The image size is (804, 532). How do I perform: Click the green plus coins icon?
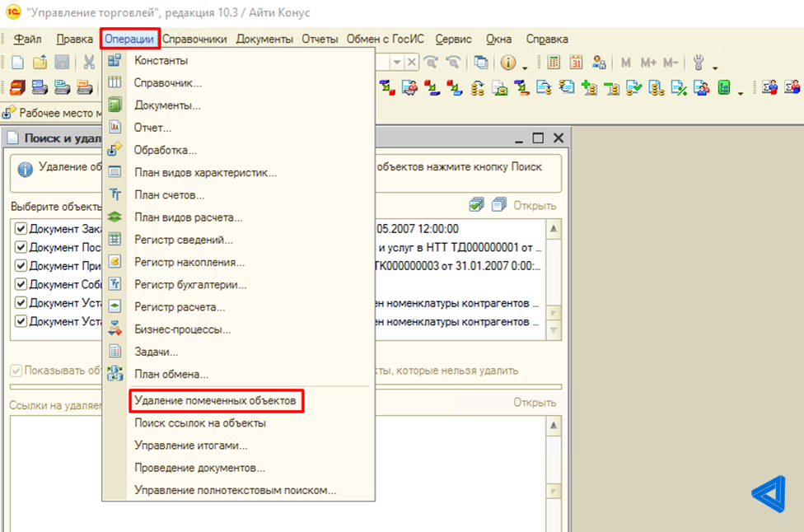[589, 88]
